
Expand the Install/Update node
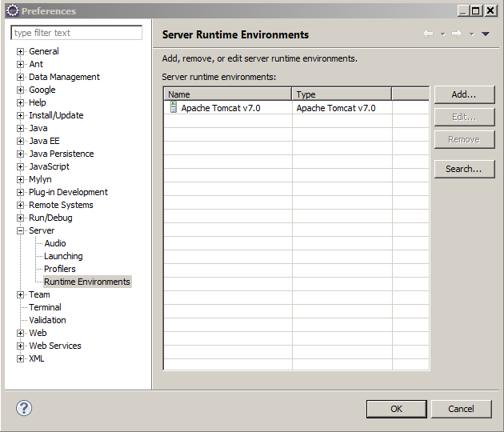pyautogui.click(x=20, y=116)
